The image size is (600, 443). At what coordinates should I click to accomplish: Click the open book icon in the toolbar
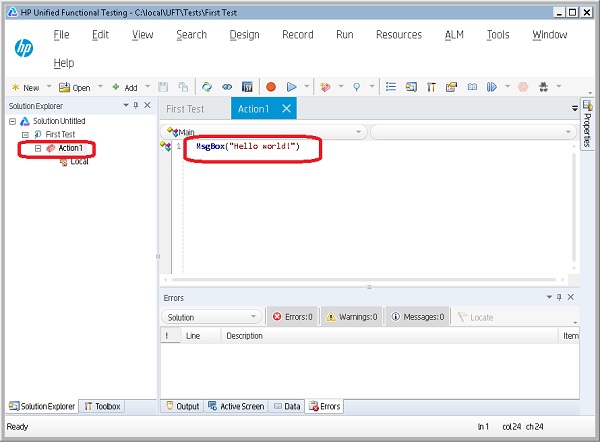point(472,87)
